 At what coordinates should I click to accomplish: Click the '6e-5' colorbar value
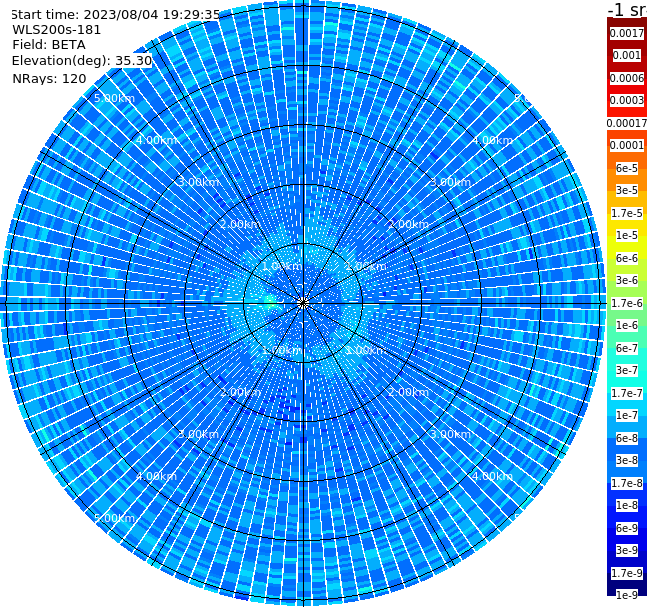[627, 168]
